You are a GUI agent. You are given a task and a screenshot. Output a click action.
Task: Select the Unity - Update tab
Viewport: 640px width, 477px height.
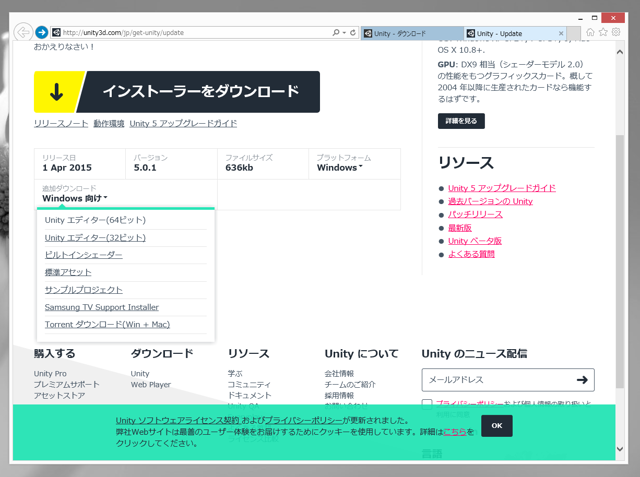[x=515, y=33]
